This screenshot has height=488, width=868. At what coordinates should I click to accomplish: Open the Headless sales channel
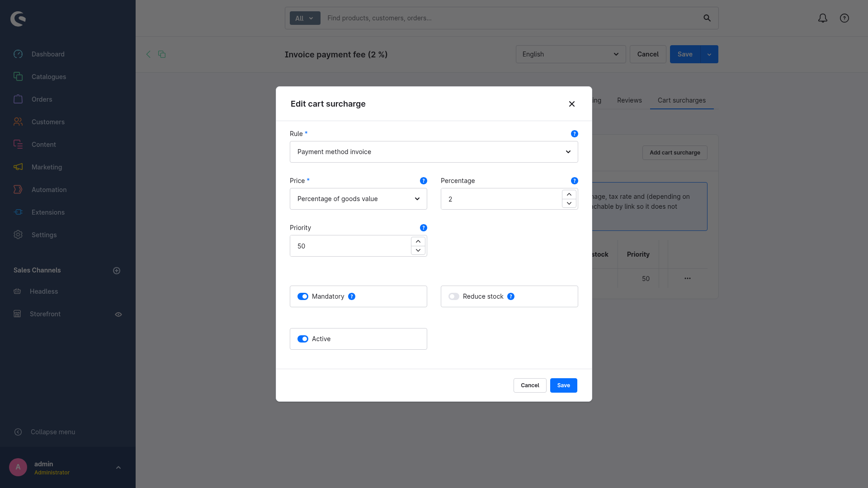44,291
